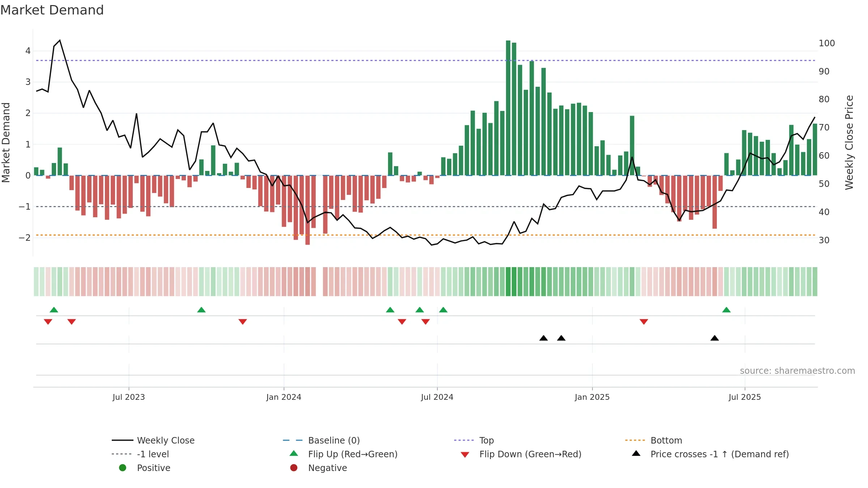Click the Flip Up green triangle legend icon
The image size is (868, 488).
[x=294, y=453]
